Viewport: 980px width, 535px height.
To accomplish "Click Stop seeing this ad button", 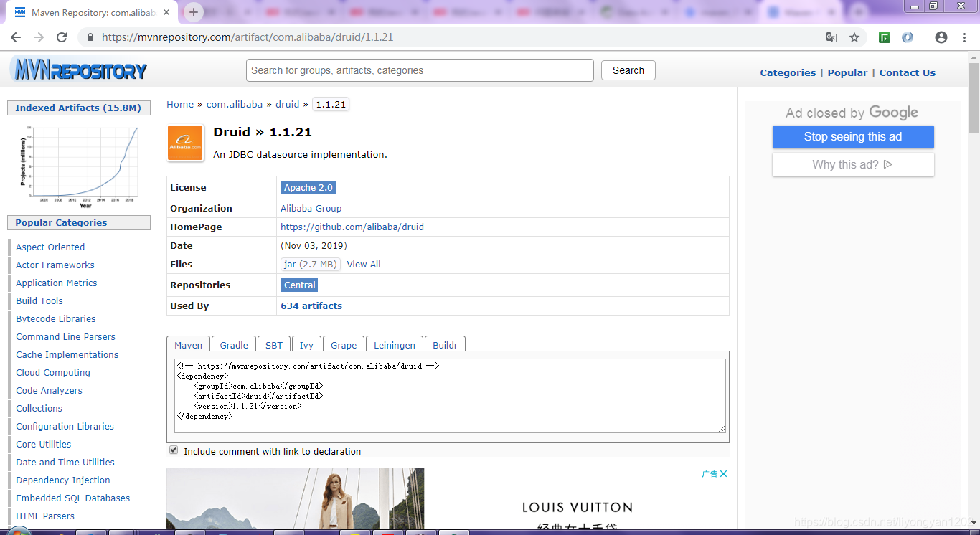I will pos(853,137).
